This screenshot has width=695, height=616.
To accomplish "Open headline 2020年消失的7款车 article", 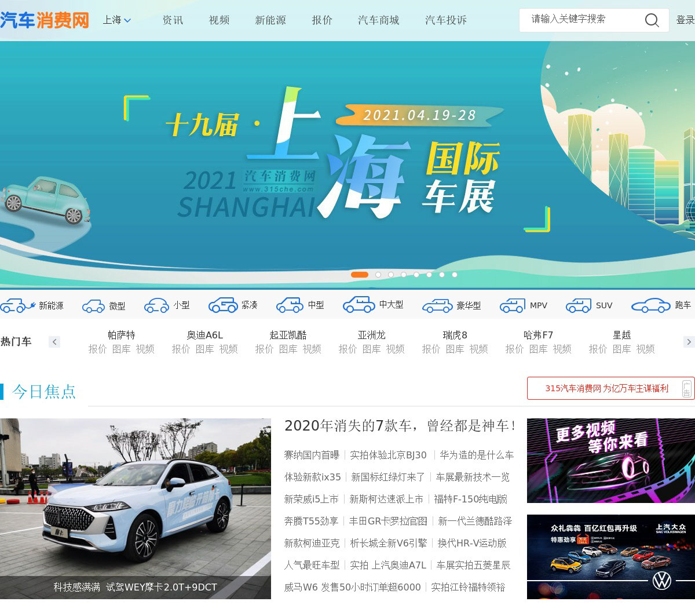I will coord(400,426).
